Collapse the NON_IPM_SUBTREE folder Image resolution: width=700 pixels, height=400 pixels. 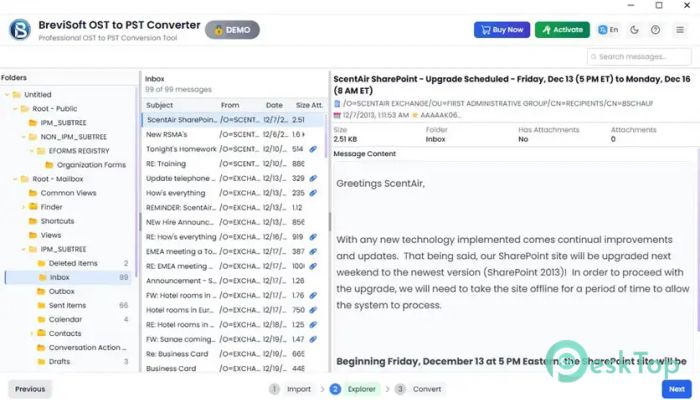pyautogui.click(x=24, y=137)
